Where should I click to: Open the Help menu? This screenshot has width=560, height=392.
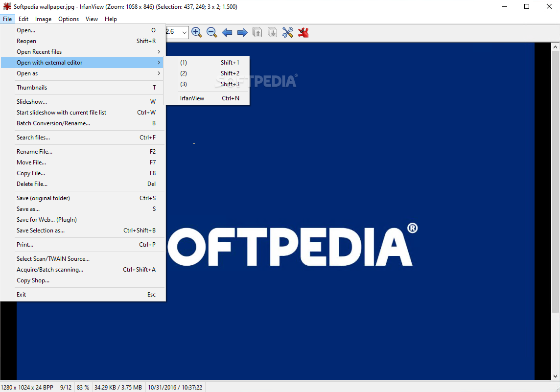(x=111, y=19)
